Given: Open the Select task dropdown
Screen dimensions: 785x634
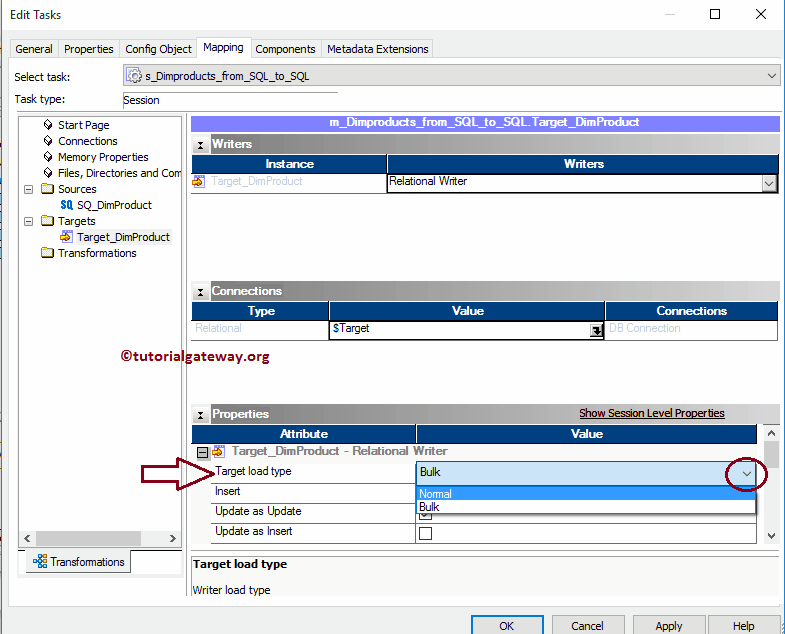Looking at the screenshot, I should coord(771,76).
